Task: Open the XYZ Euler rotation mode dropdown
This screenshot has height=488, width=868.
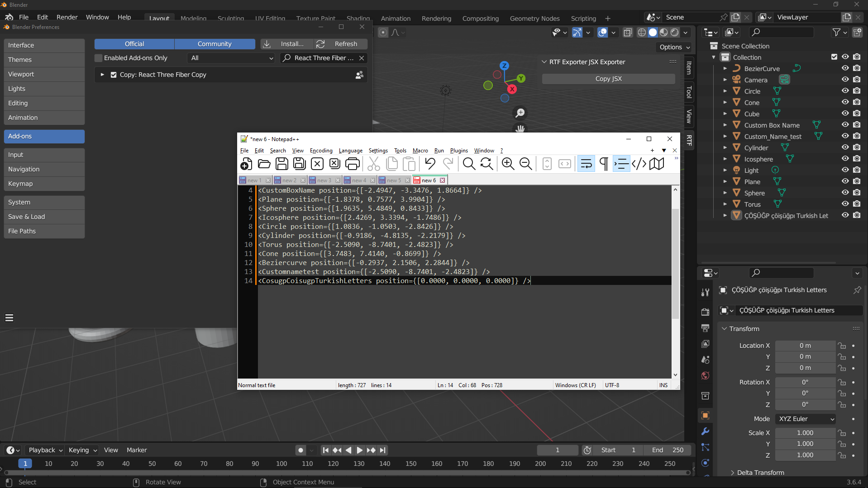Action: (806, 419)
